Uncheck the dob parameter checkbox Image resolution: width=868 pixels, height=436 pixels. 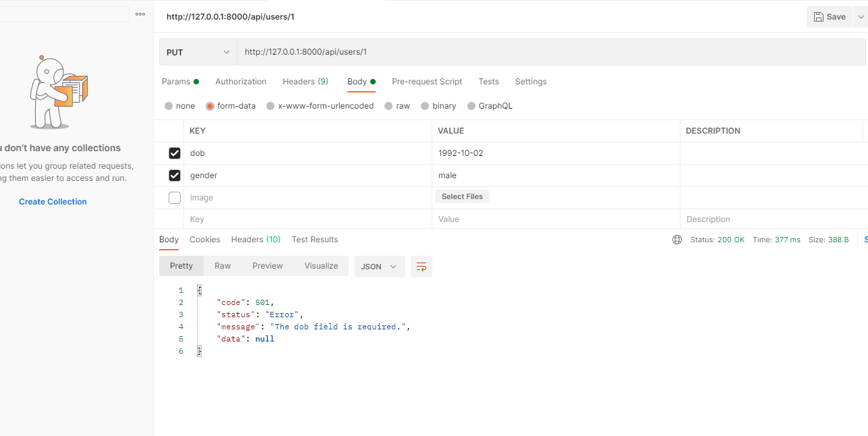pos(175,153)
